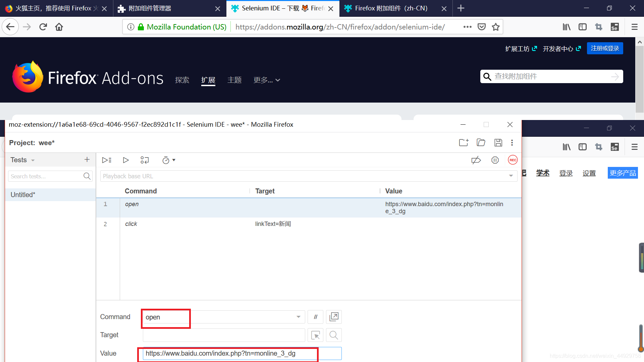Open page actions three-dot menu
Screen dimensions: 644x362
467,27
